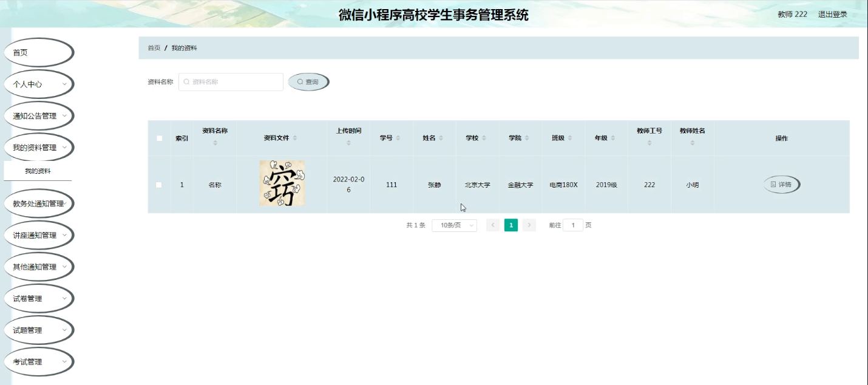Open the 10条/页 page size dropdown
Image resolution: width=868 pixels, height=385 pixels.
point(454,225)
